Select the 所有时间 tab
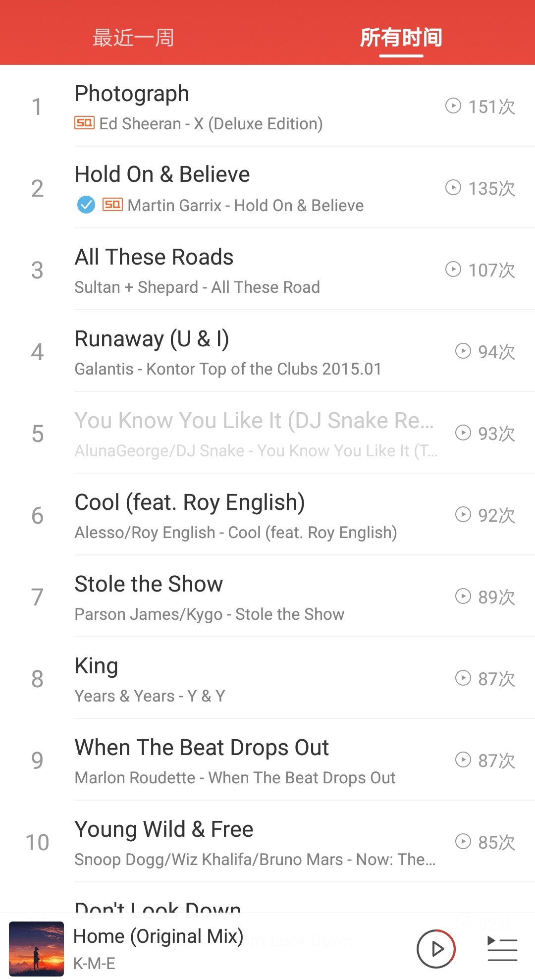535x980 pixels. tap(401, 38)
